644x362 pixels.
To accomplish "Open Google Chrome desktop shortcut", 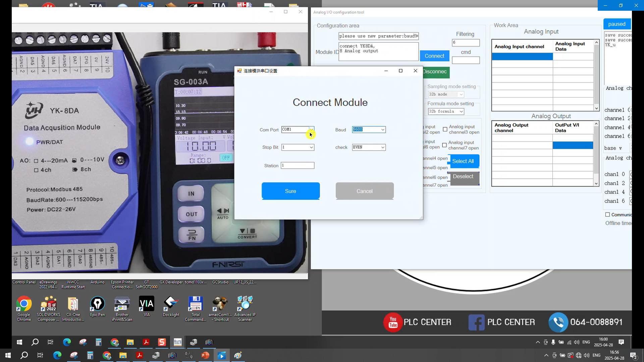I will pyautogui.click(x=24, y=304).
